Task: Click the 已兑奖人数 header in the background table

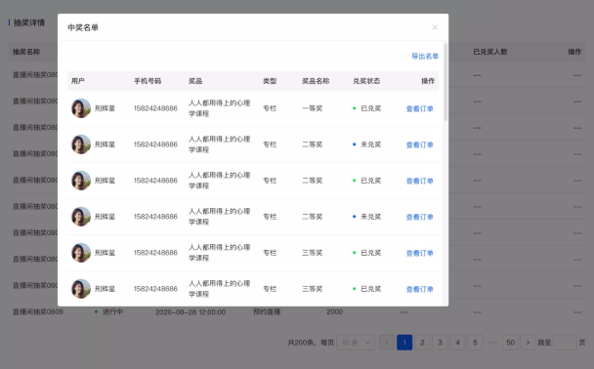Action: click(490, 52)
